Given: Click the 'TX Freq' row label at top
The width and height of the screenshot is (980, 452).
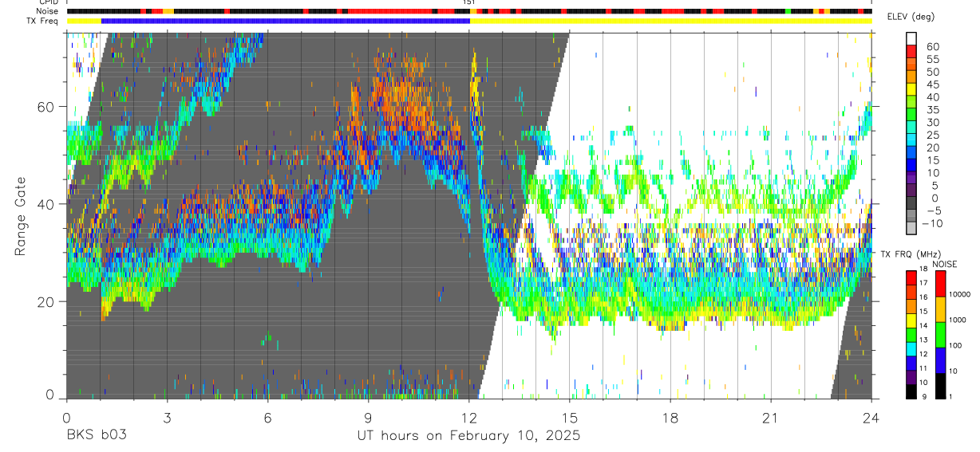Looking at the screenshot, I should point(44,21).
